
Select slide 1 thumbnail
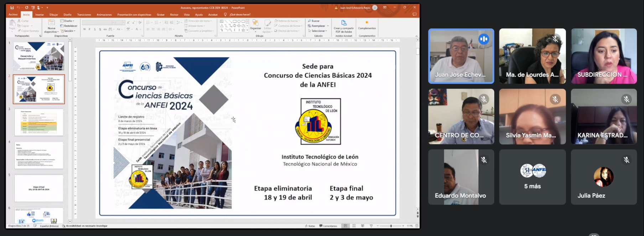(x=39, y=56)
